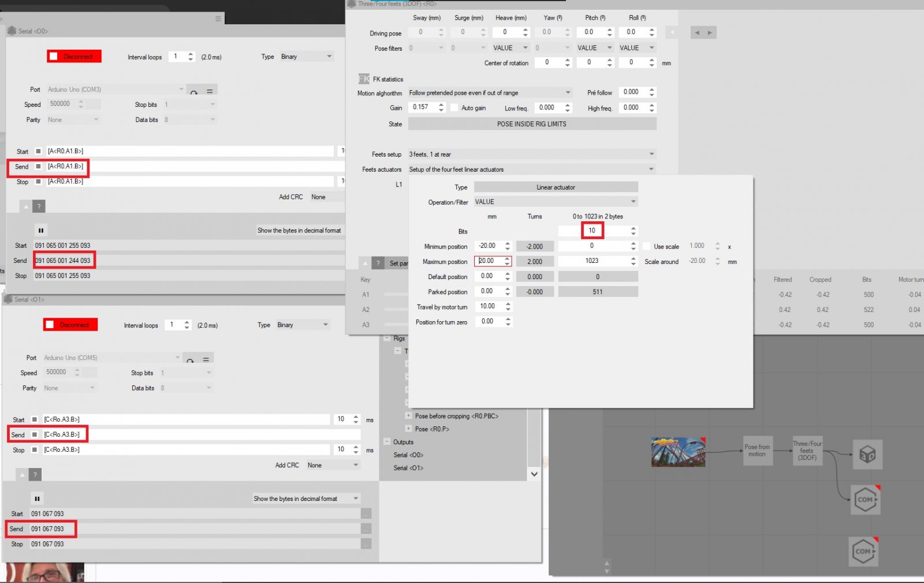
Task: Click the Linear actuator type button
Action: coord(556,187)
